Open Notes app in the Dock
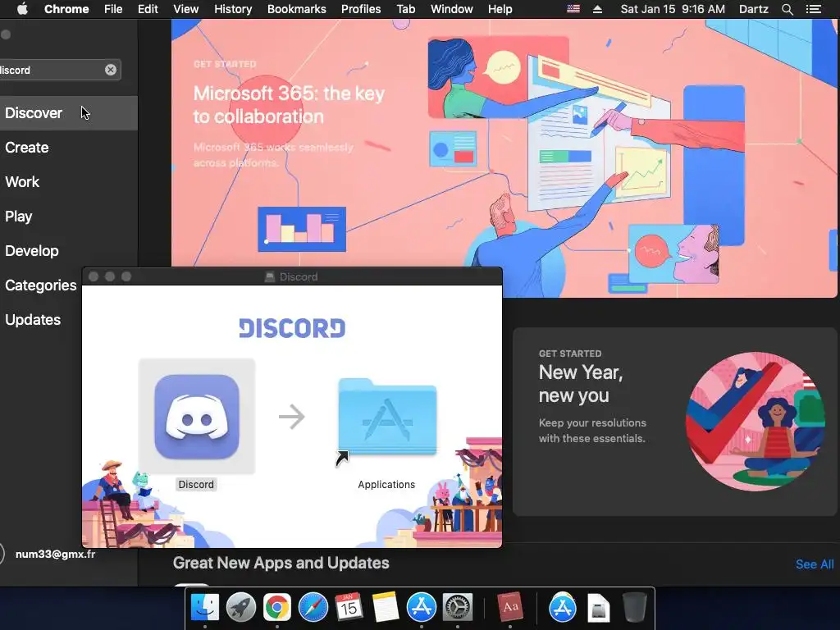 tap(386, 608)
